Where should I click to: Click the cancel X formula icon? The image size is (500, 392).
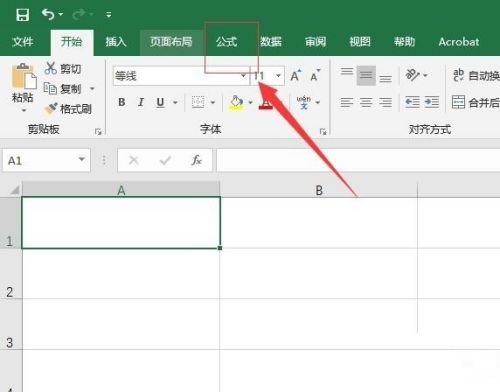[133, 160]
